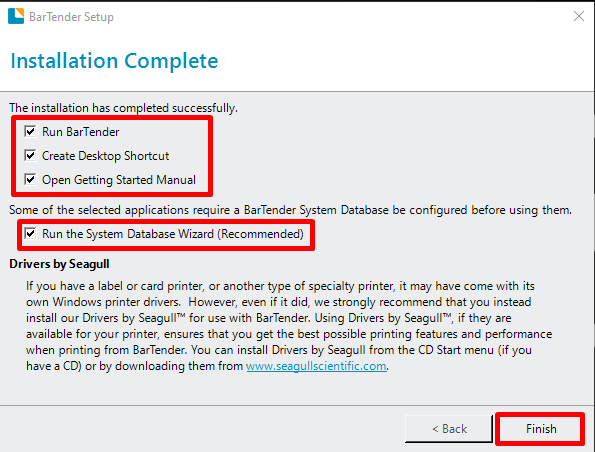Close the BarTender Setup window
This screenshot has width=595, height=452.
click(579, 16)
